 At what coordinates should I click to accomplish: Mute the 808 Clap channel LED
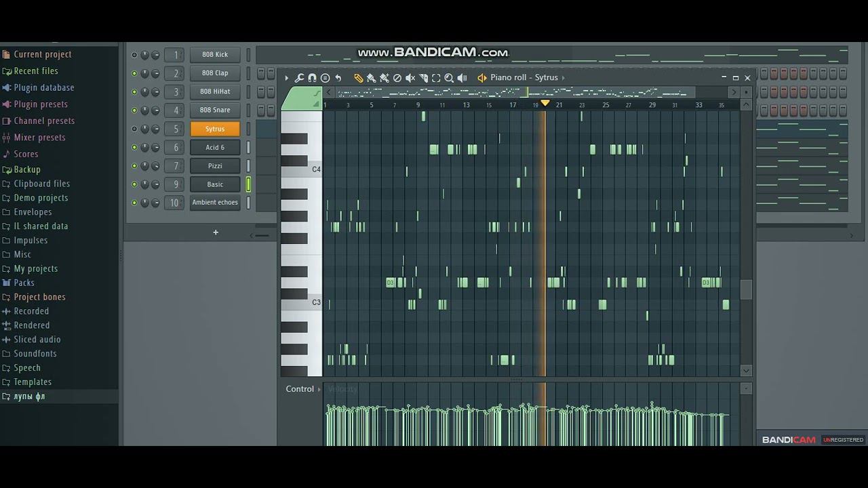point(134,73)
